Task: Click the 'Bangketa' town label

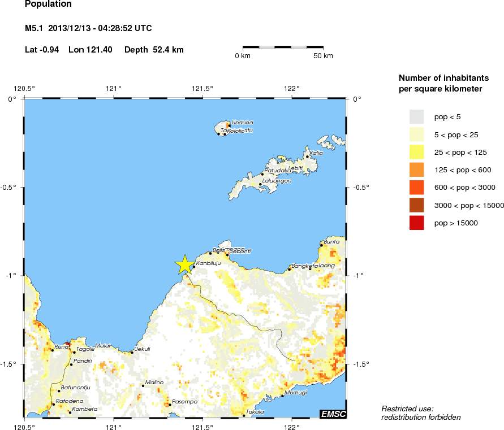Action: click(x=304, y=266)
